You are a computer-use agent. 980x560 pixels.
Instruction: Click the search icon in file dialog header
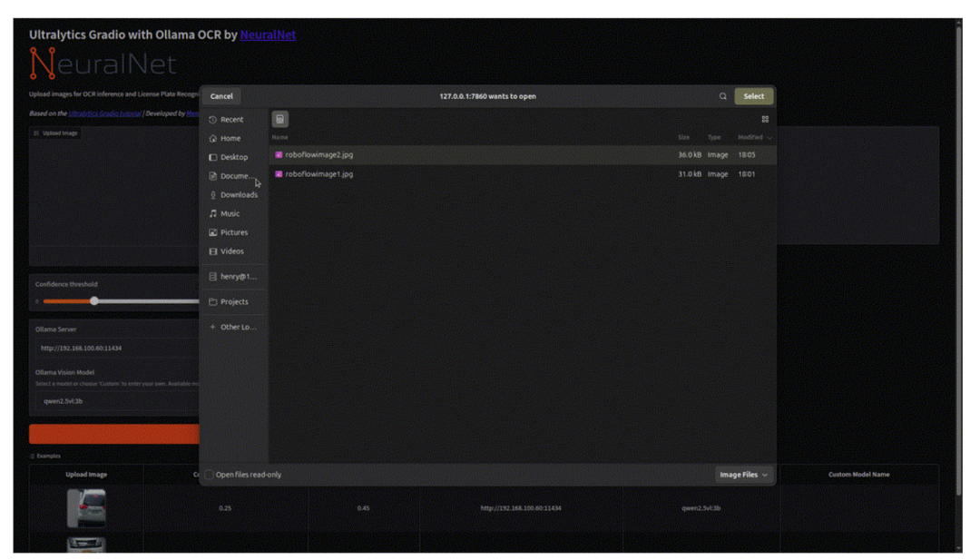(x=722, y=96)
